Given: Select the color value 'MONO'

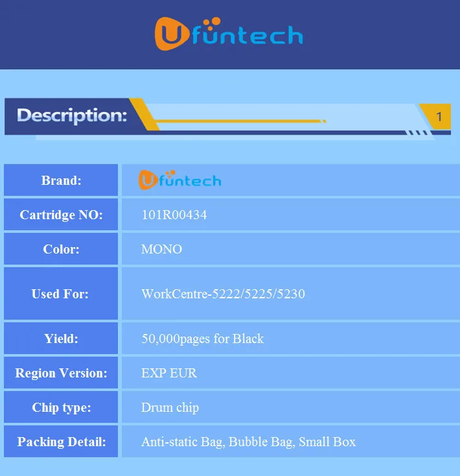Looking at the screenshot, I should pyautogui.click(x=161, y=249).
